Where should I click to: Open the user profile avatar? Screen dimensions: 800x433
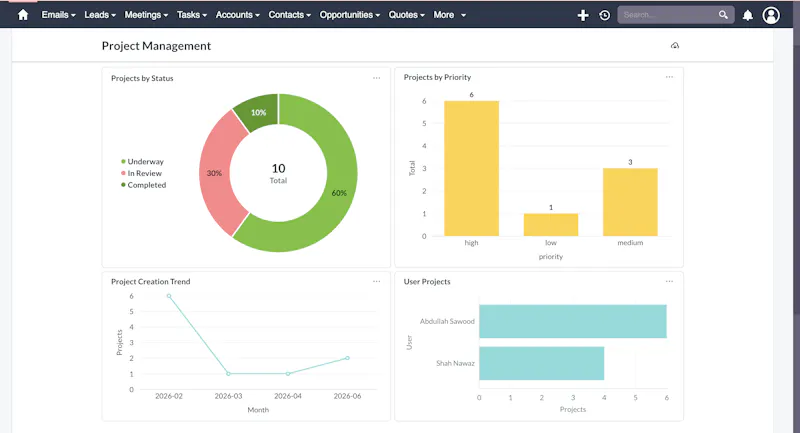coord(771,15)
